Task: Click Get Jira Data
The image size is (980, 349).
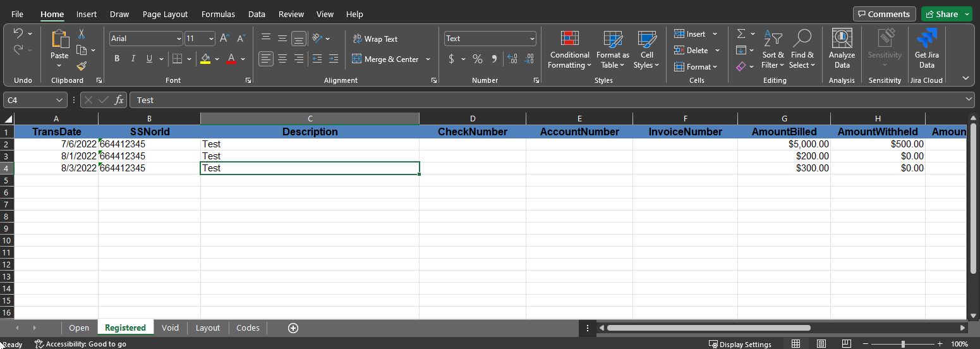Action: pos(927,49)
